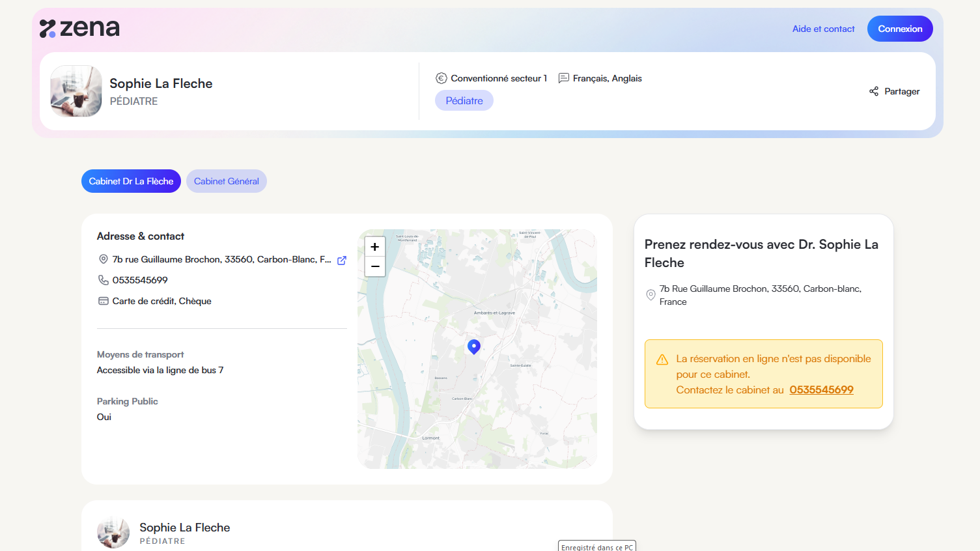Switch to the Cabinet Général tab
Viewport: 980px width, 551px height.
point(226,181)
